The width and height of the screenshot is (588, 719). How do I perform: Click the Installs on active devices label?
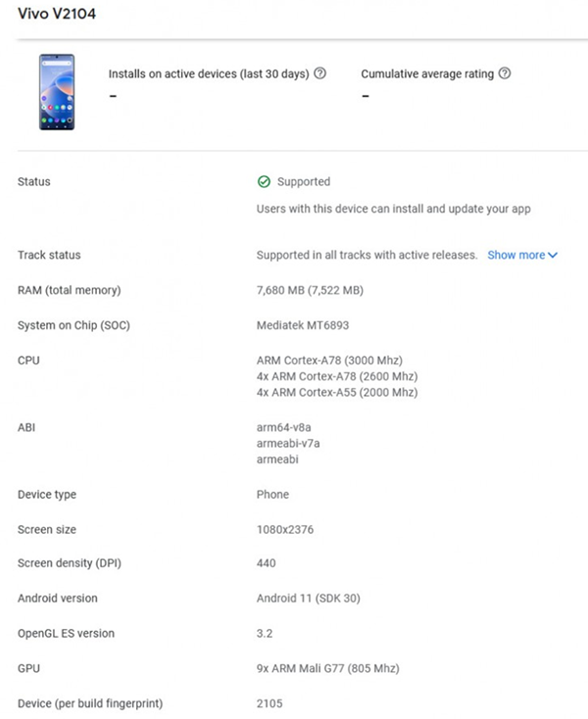pos(209,73)
